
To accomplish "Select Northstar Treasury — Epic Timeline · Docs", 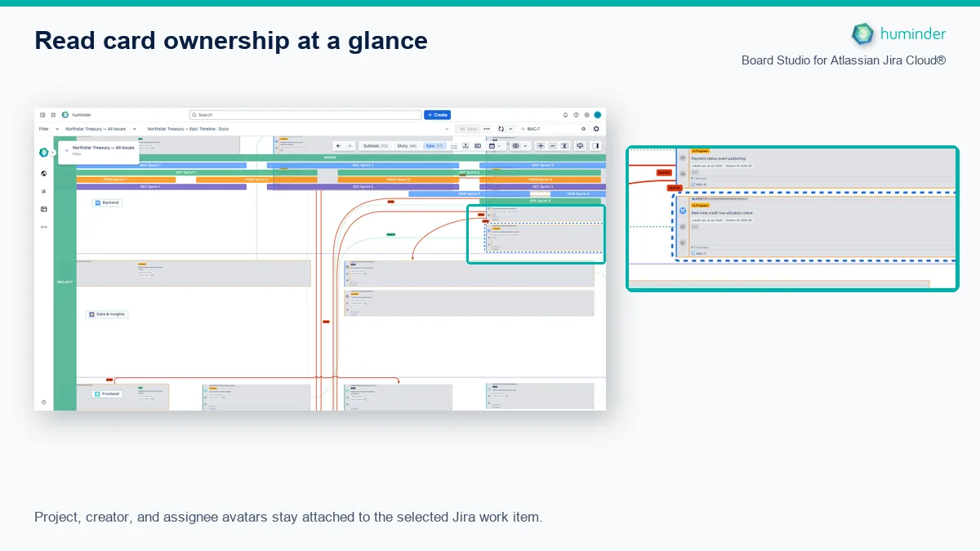I will tap(188, 129).
